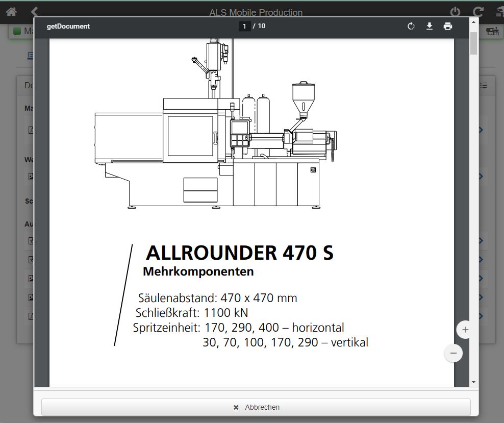Zoom in with the plus button

[x=465, y=330]
